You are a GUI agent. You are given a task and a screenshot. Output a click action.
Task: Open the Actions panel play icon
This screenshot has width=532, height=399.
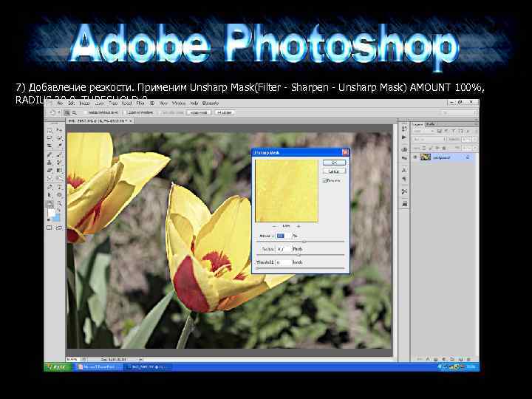click(x=404, y=137)
